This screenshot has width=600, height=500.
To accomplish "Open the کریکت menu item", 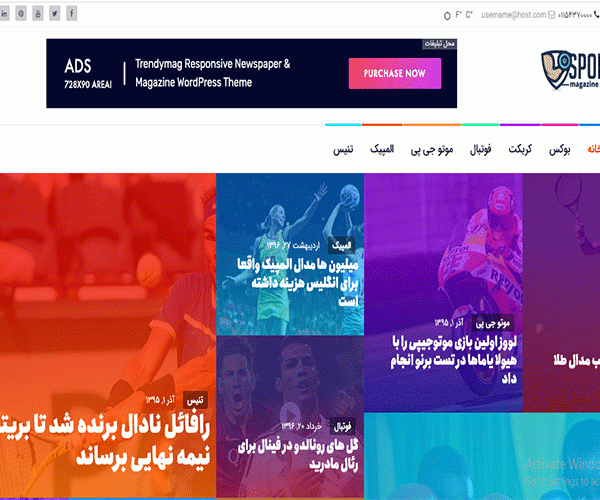I will point(520,149).
